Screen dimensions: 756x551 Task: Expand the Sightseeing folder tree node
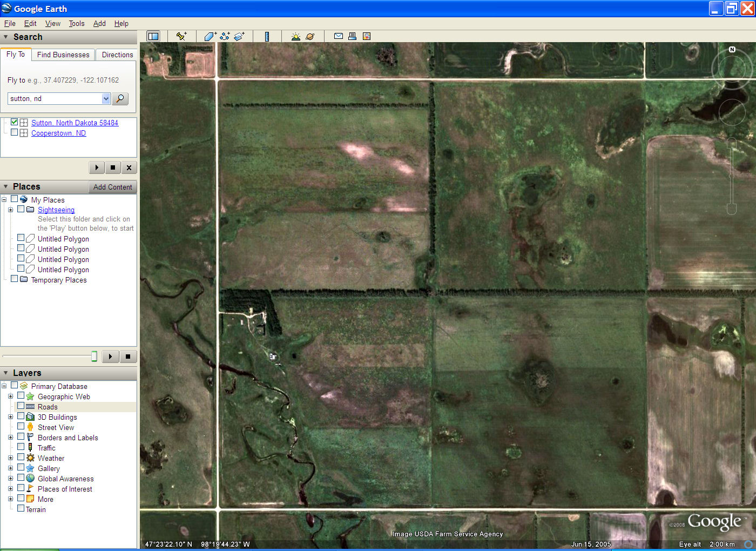pyautogui.click(x=10, y=210)
